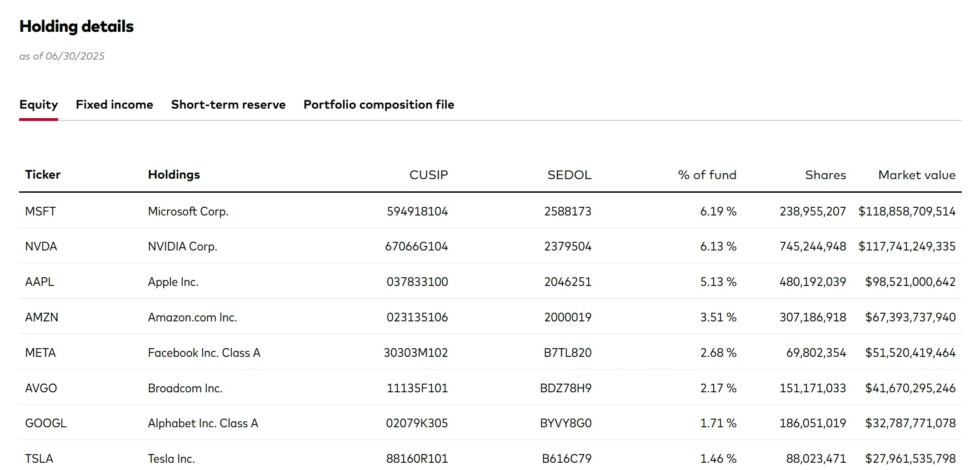Click the Holdings column header
Screen dimensions: 980x470
coord(174,175)
